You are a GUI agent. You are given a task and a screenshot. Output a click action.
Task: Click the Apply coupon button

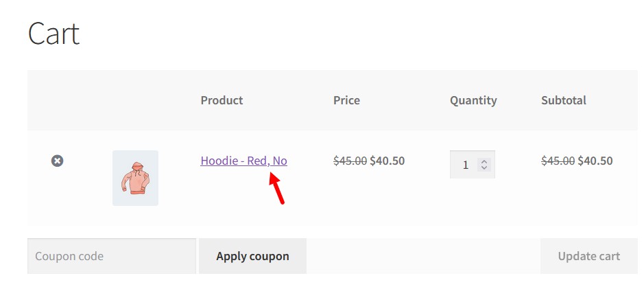click(252, 256)
